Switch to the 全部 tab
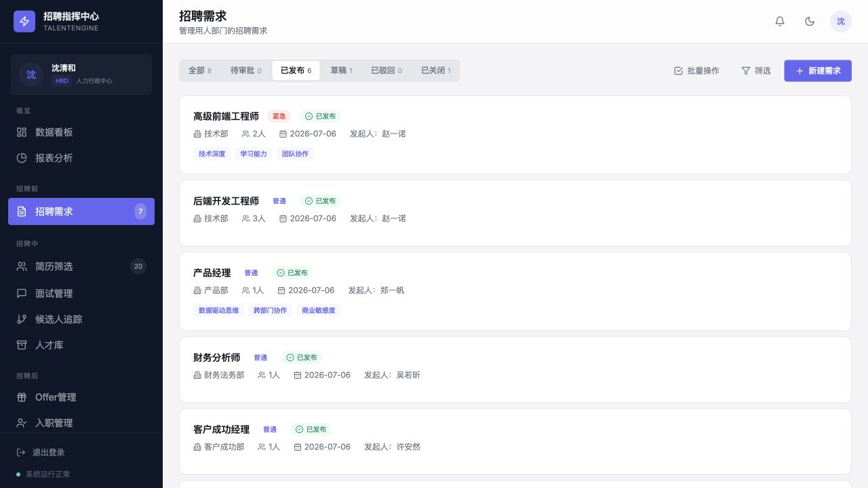868x488 pixels. click(200, 70)
